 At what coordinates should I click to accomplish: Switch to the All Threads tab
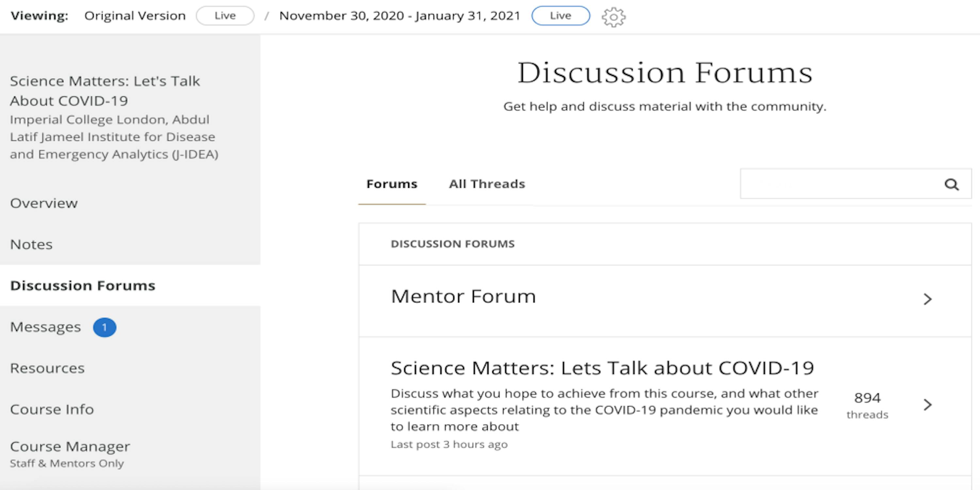point(487,184)
